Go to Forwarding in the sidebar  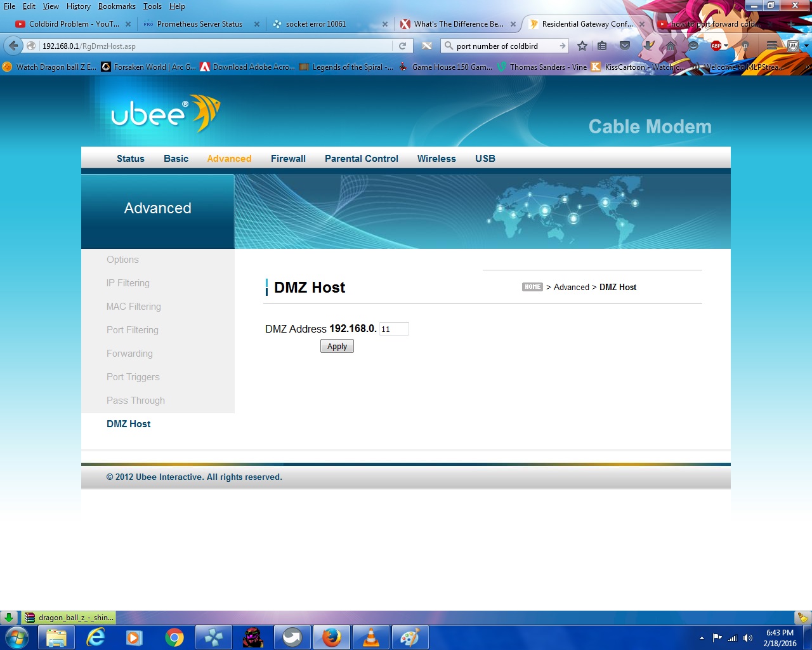(x=129, y=354)
